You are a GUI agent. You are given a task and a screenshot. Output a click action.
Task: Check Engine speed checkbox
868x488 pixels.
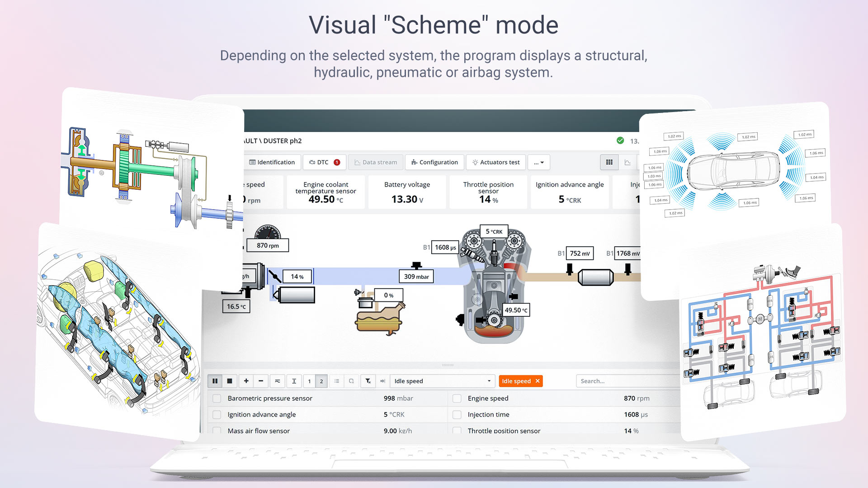click(x=457, y=398)
